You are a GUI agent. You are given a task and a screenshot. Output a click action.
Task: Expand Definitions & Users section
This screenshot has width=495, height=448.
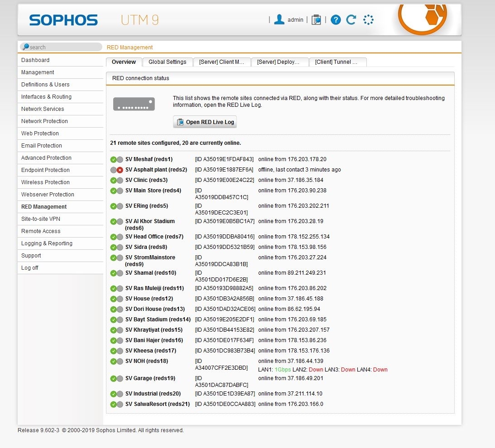pyautogui.click(x=45, y=85)
